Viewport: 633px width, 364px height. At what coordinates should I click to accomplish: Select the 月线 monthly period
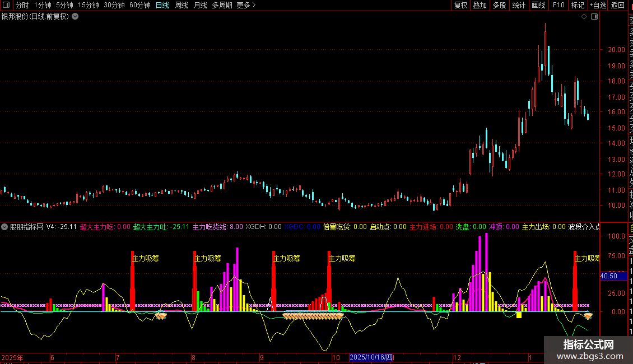click(x=200, y=5)
